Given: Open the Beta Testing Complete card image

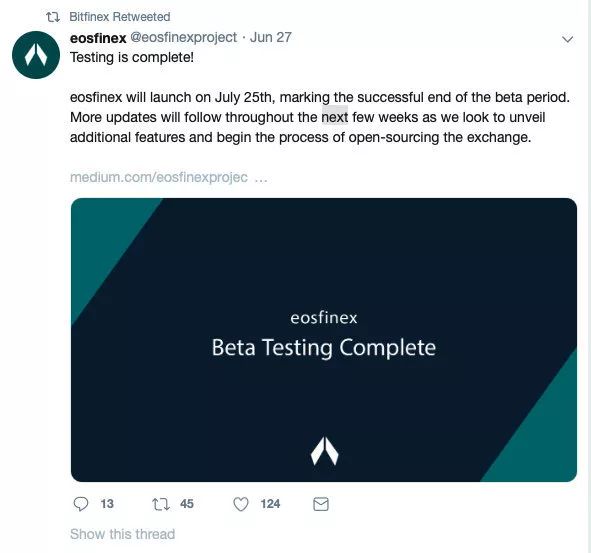Looking at the screenshot, I should pos(324,340).
